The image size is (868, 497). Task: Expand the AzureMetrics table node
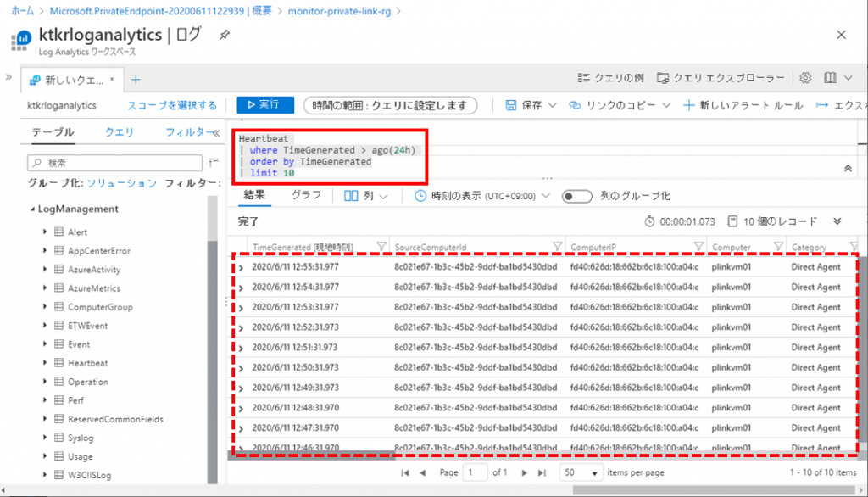[45, 288]
